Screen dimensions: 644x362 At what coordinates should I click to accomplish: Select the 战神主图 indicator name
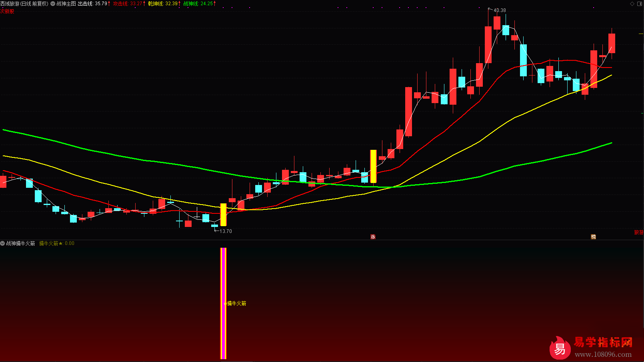[66, 4]
